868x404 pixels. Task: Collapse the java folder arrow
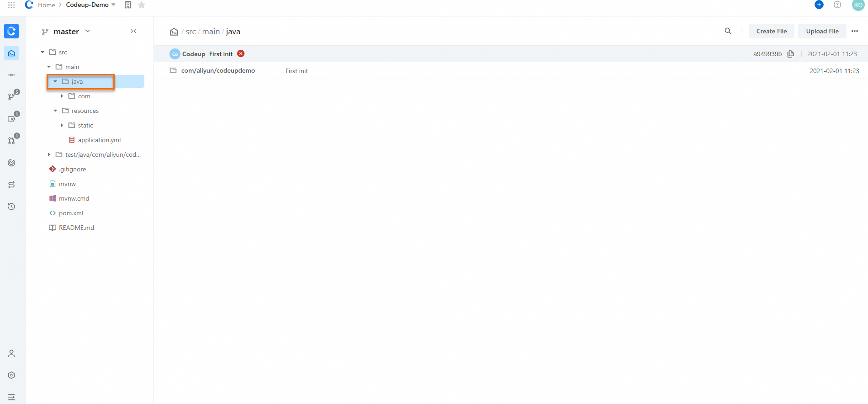coord(55,81)
